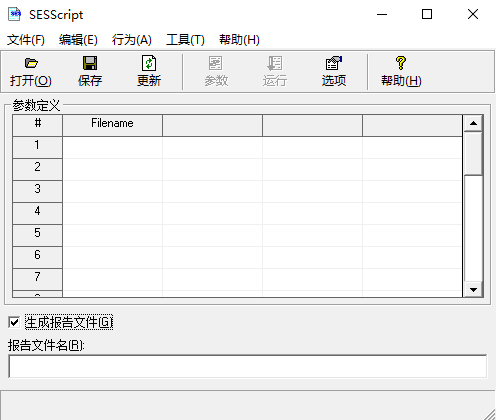This screenshot has height=420, width=496.
Task: Open the 编辑(E) menu
Action: tap(78, 40)
